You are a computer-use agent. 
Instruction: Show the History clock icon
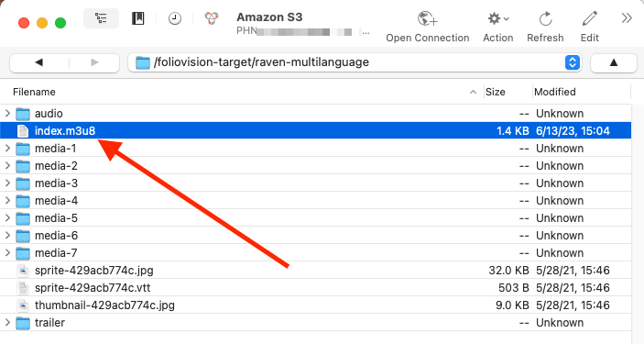pyautogui.click(x=175, y=18)
